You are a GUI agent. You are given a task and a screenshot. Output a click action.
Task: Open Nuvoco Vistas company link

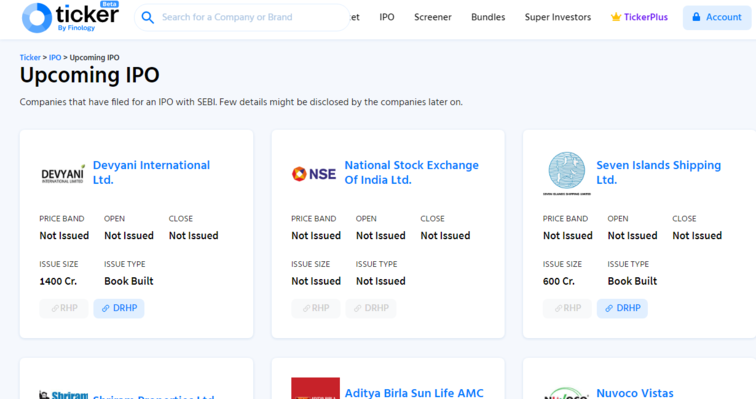click(635, 393)
